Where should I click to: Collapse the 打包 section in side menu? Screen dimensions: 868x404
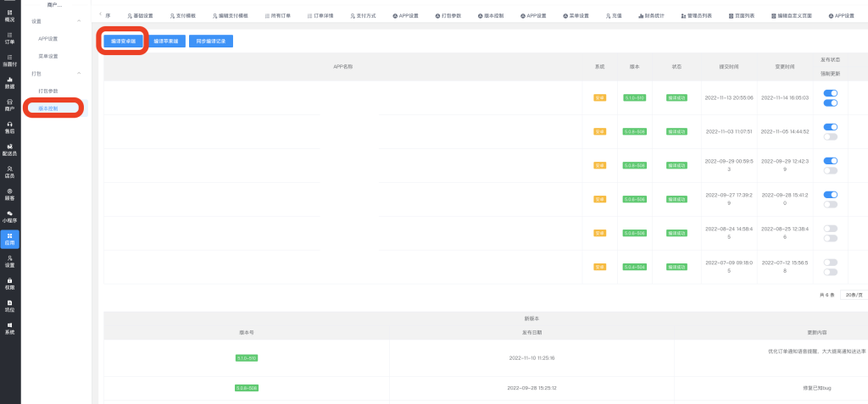click(79, 74)
